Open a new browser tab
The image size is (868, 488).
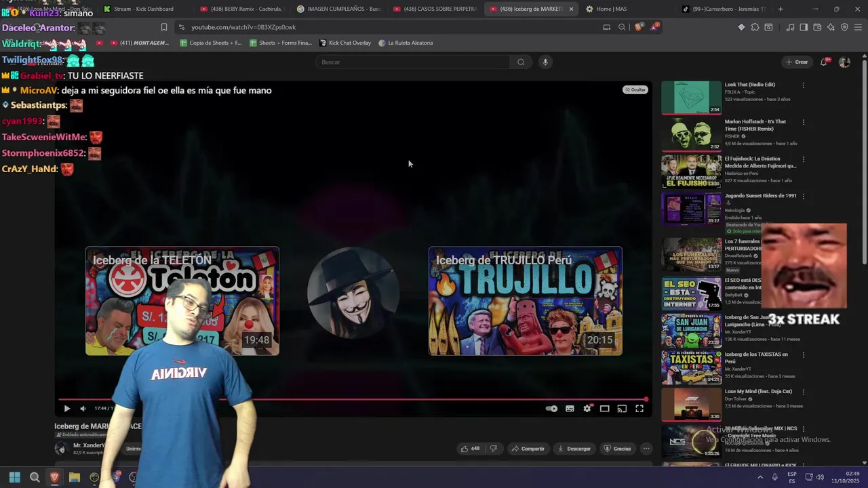click(781, 9)
